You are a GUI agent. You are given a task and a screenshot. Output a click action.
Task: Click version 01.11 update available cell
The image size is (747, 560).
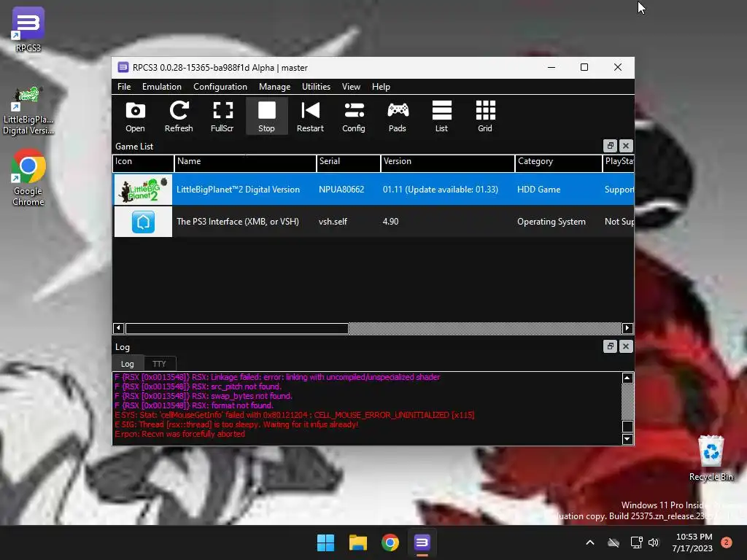[440, 190]
